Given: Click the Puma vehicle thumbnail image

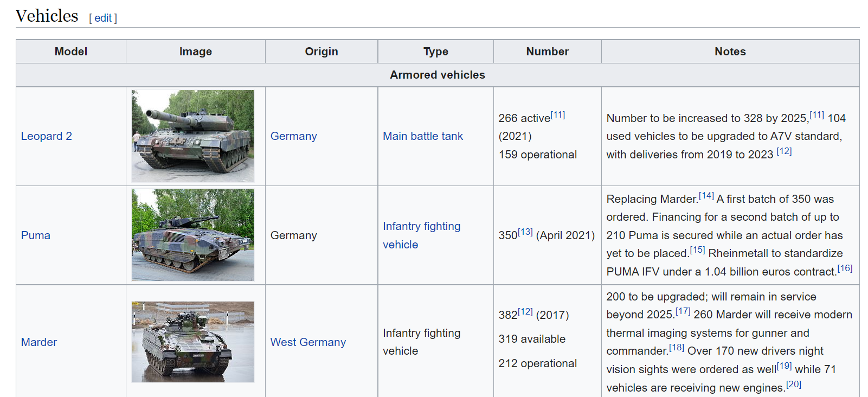Looking at the screenshot, I should point(192,235).
